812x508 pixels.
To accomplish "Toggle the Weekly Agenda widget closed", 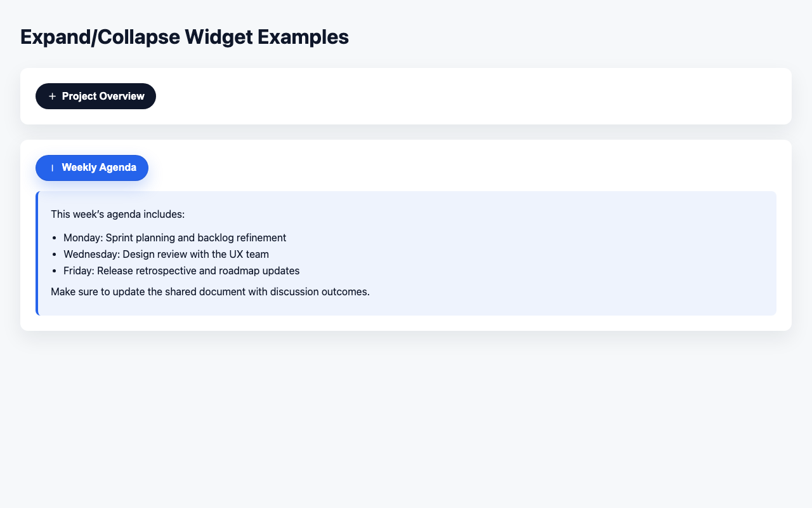I will [x=92, y=168].
